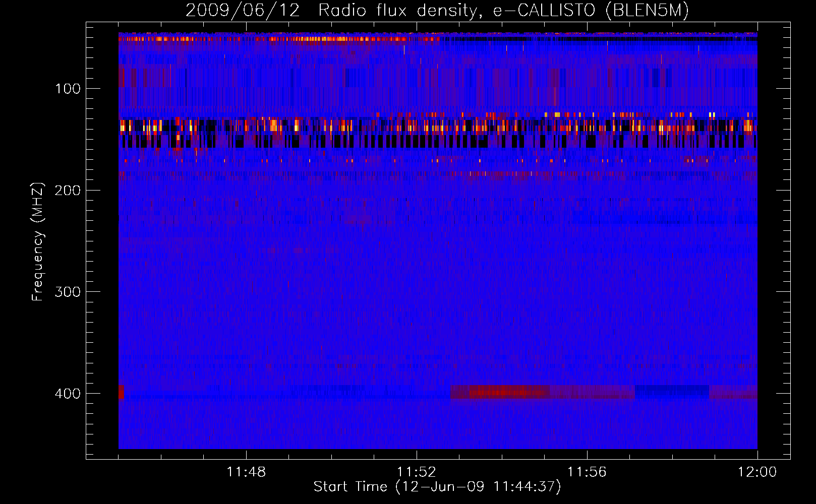The image size is (816, 504).
Task: Click the "300" frequency tick label
Action: pos(68,292)
